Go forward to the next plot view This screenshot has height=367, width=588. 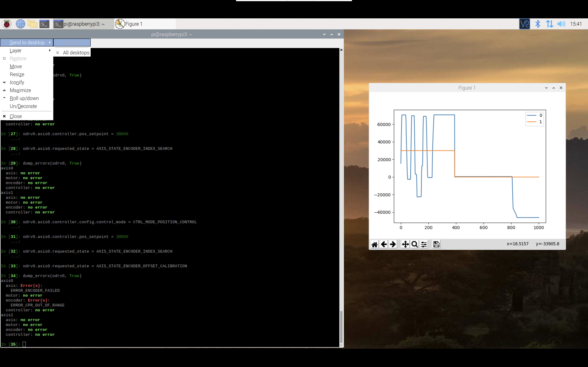(393, 244)
